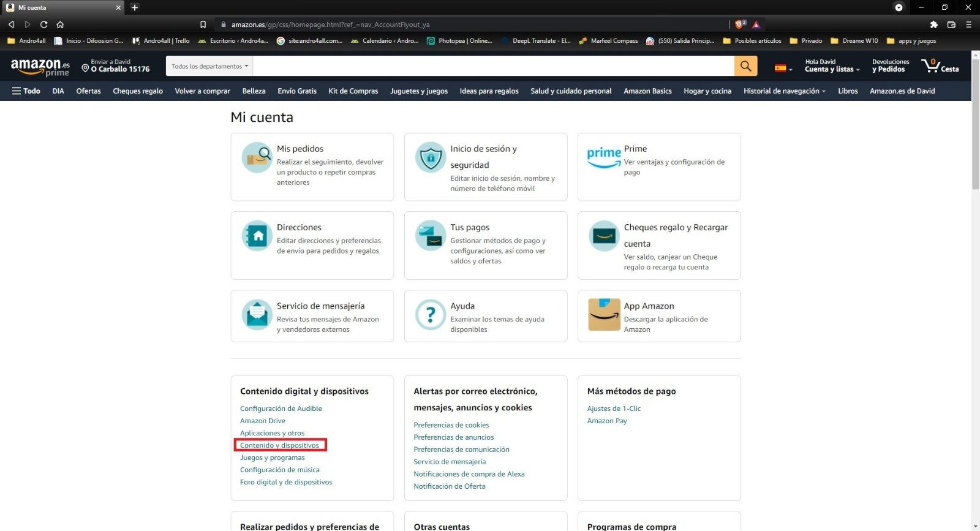The height and width of the screenshot is (531, 980).
Task: Click the shield icon for Inicio de sesión y seguridad
Action: (x=430, y=157)
